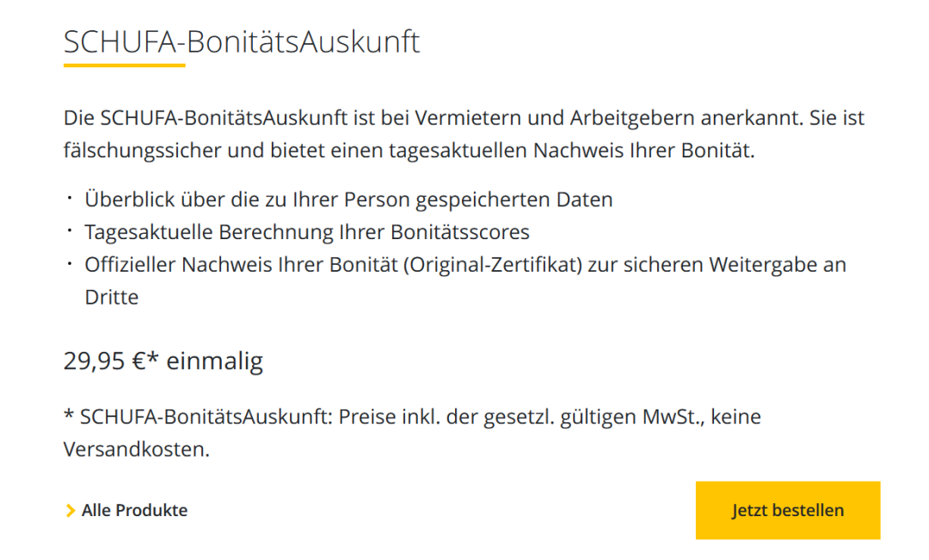Click the asterisk starting the footnote
Screen dimensions: 929x560
tap(69, 416)
